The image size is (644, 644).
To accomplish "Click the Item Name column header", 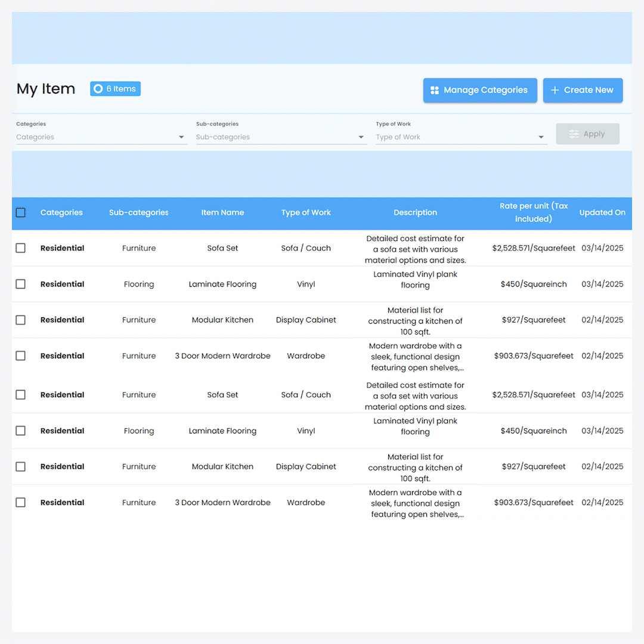I will coord(222,213).
